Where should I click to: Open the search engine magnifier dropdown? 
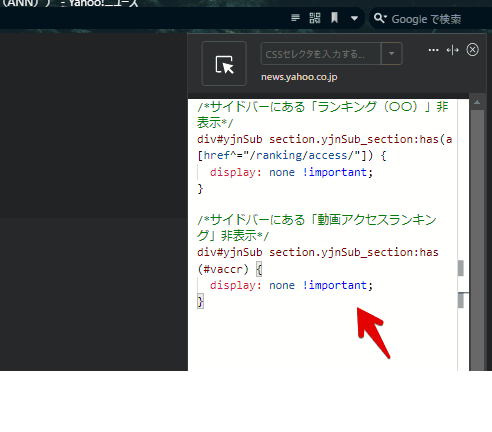coord(380,18)
